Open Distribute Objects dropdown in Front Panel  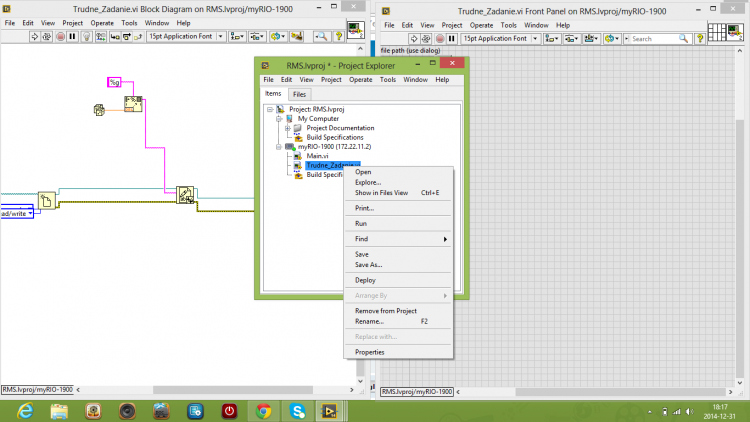tap(571, 39)
